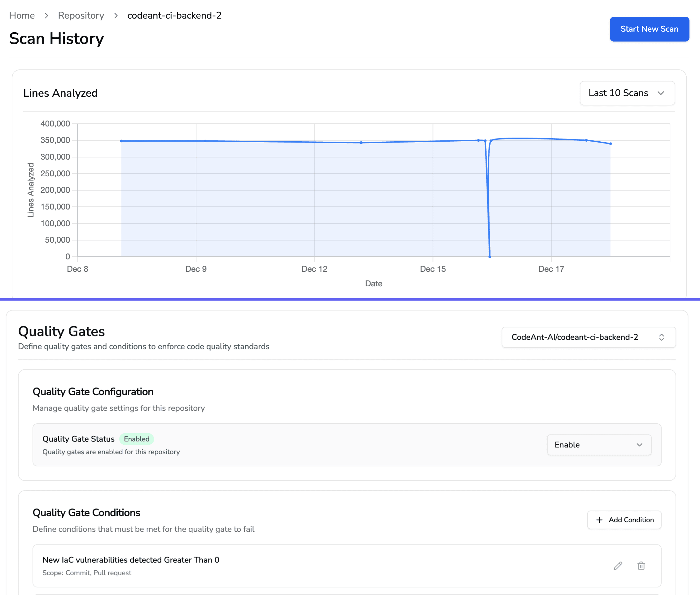Click the Dec 12 date axis label
The height and width of the screenshot is (595, 700).
click(x=314, y=269)
